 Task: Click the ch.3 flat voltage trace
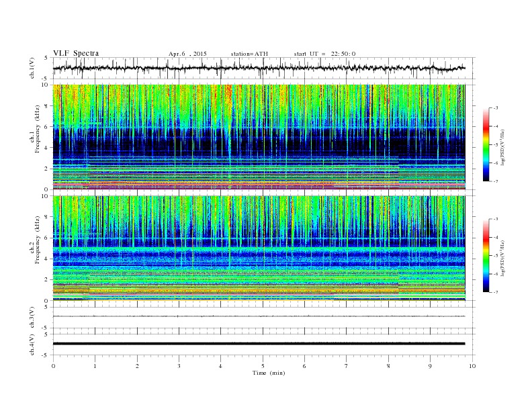pos(259,316)
